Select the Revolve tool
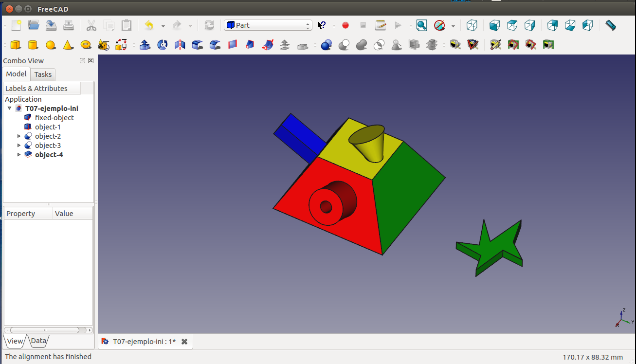The width and height of the screenshot is (636, 364). (163, 45)
